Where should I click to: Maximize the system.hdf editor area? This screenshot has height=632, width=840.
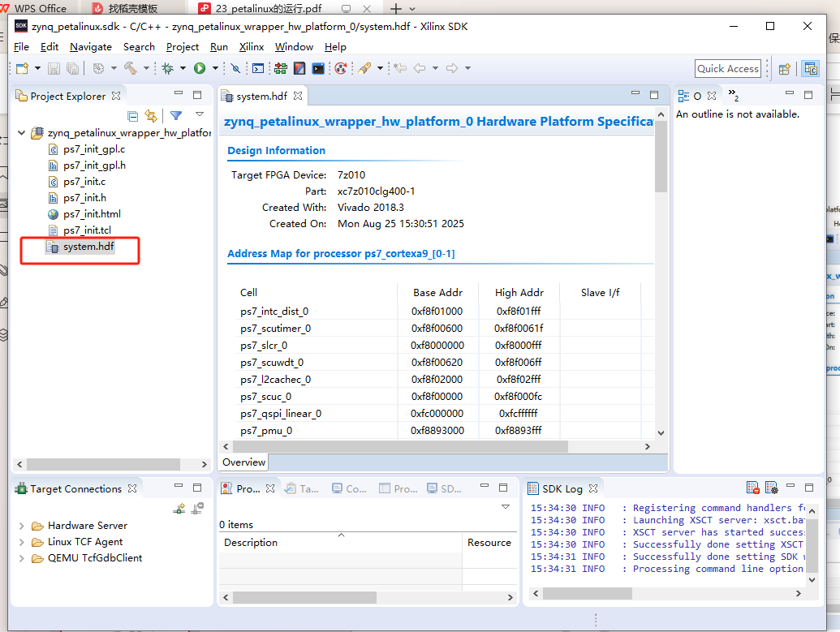[x=654, y=95]
